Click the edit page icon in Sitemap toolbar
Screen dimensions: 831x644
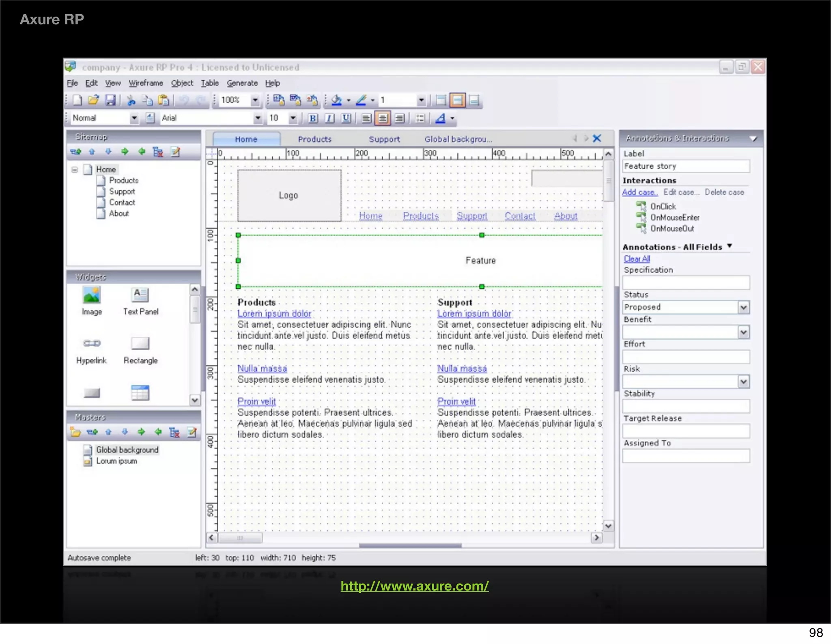tap(175, 152)
